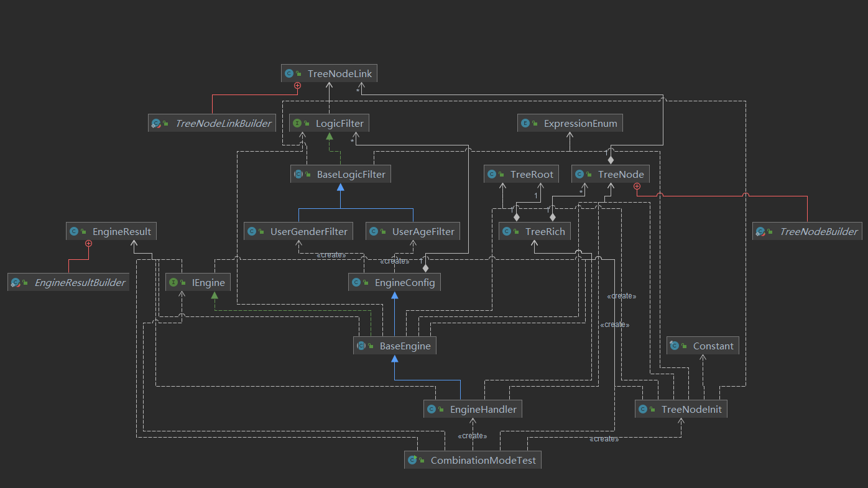The image size is (868, 488).
Task: Click the TreeRich class icon
Action: (506, 231)
